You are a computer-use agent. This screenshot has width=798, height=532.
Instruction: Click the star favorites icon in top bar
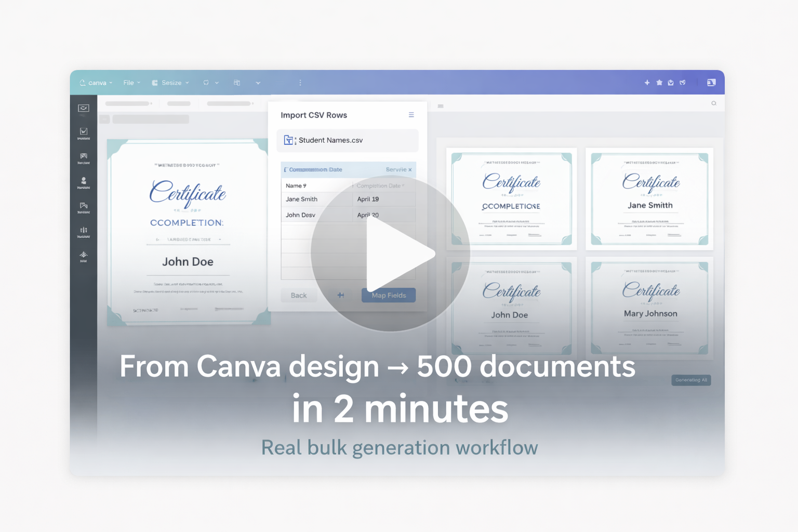tap(659, 83)
